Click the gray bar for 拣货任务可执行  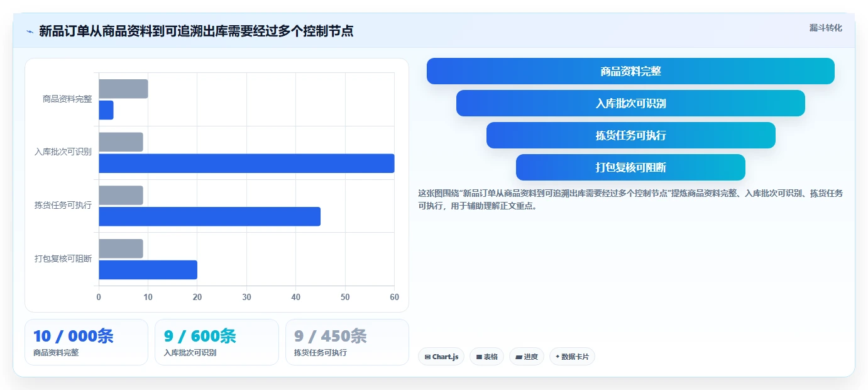[121, 195]
